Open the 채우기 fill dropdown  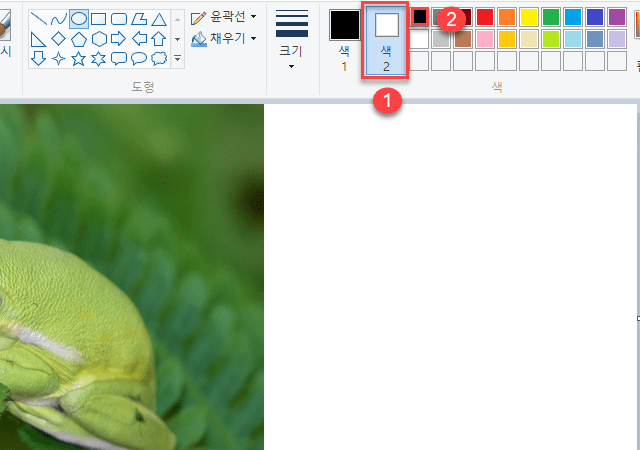point(223,39)
